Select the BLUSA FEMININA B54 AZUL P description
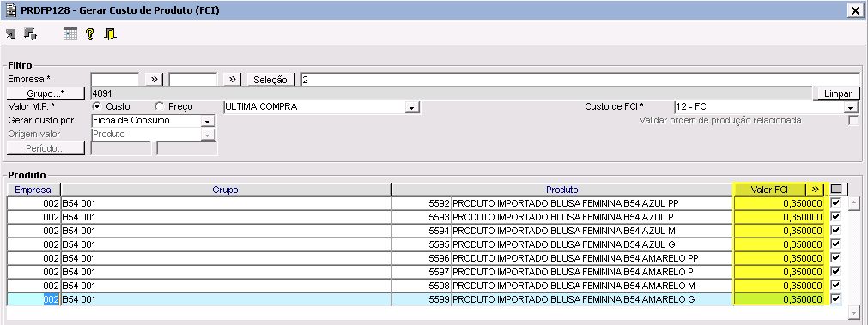The width and height of the screenshot is (868, 325). [x=592, y=217]
